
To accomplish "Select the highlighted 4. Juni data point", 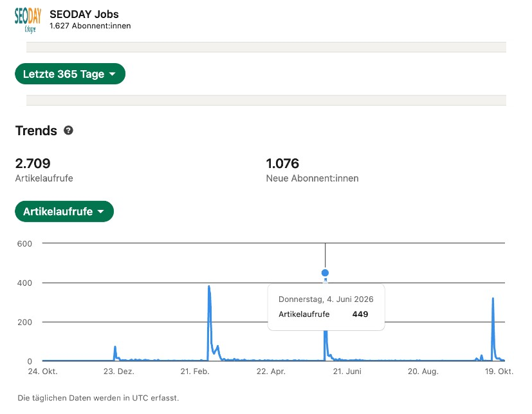I will [325, 273].
